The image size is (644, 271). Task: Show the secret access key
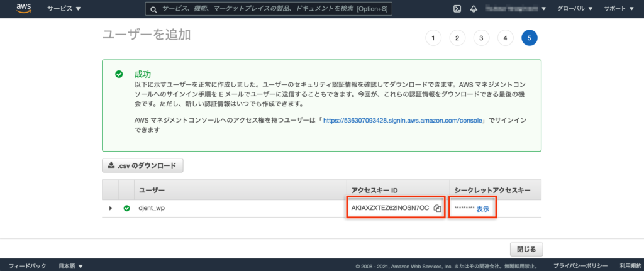point(482,209)
